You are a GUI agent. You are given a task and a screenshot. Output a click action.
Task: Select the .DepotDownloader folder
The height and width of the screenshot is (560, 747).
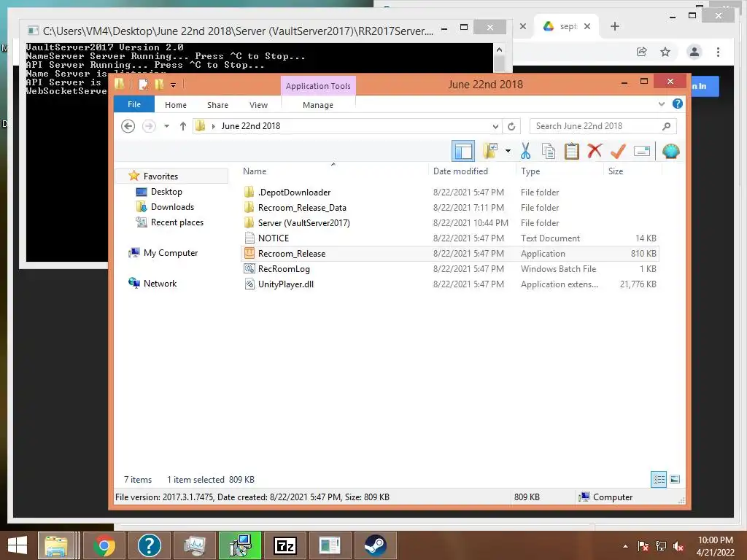[x=294, y=192]
